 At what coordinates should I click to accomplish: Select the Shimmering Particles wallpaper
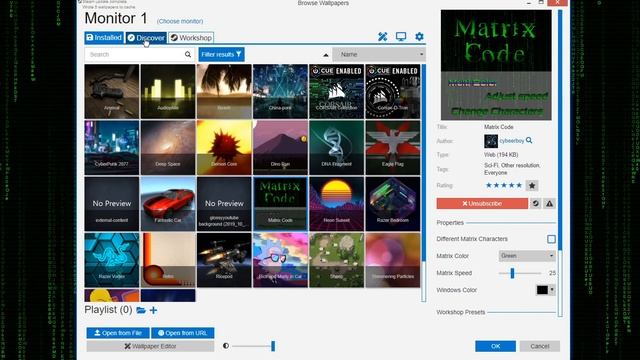[x=393, y=260]
